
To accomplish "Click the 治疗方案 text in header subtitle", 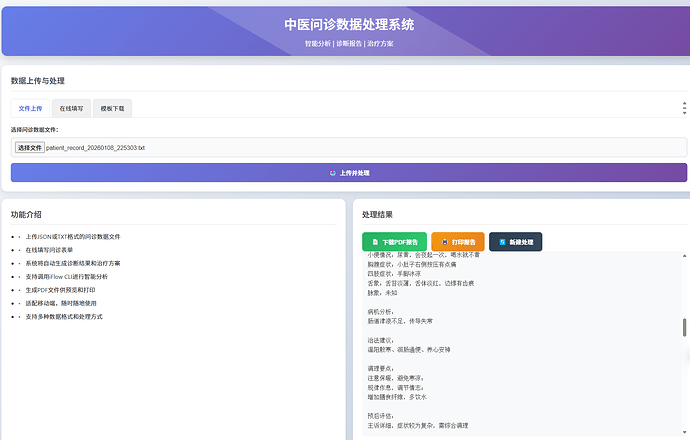I will point(380,44).
